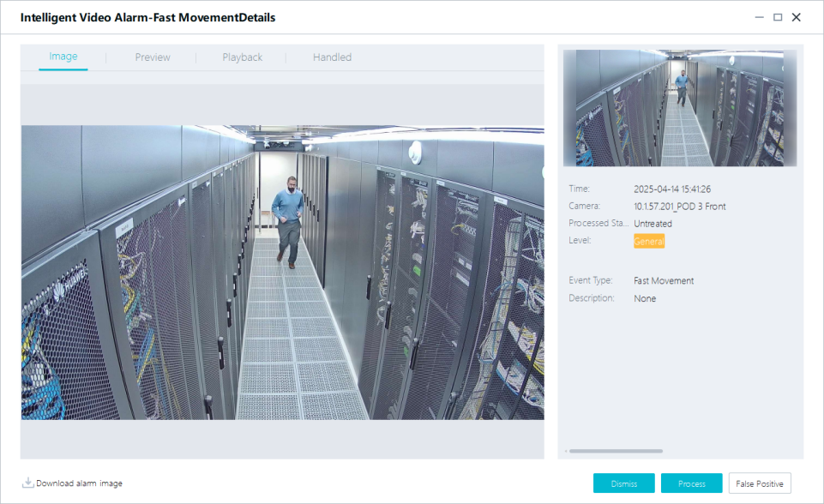Click the details panel horizontal scrollbar

click(x=616, y=451)
